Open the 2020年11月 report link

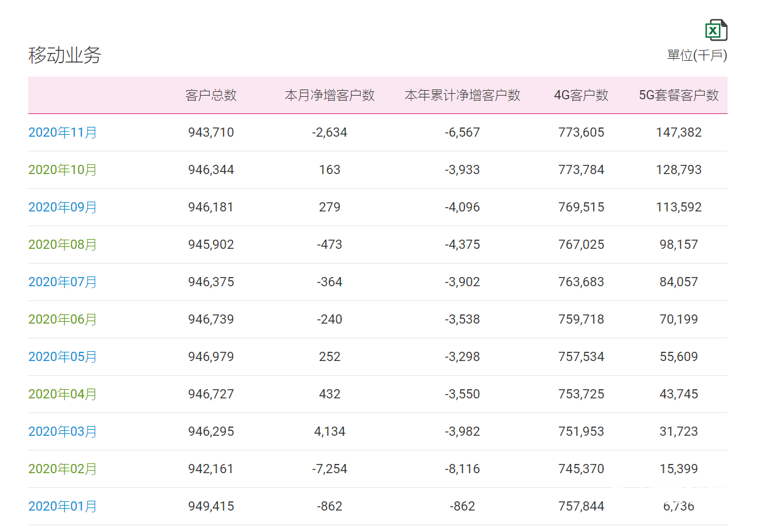pyautogui.click(x=63, y=132)
